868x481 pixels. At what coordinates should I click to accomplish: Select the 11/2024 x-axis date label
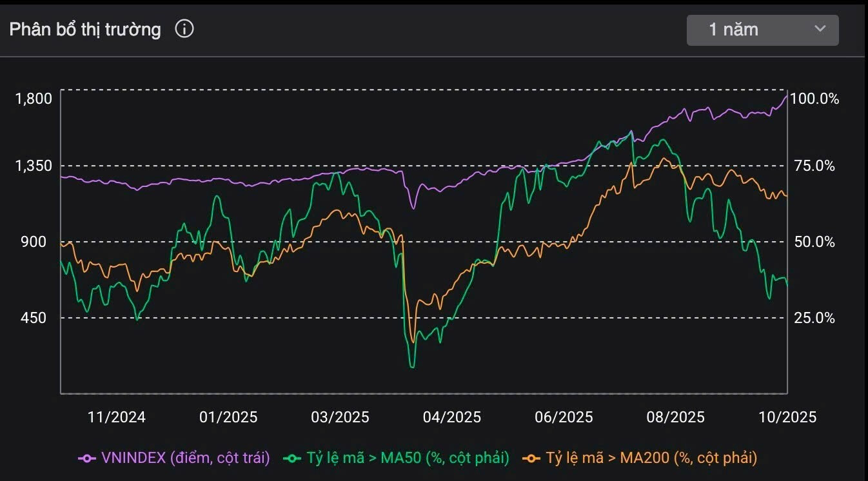pos(116,417)
